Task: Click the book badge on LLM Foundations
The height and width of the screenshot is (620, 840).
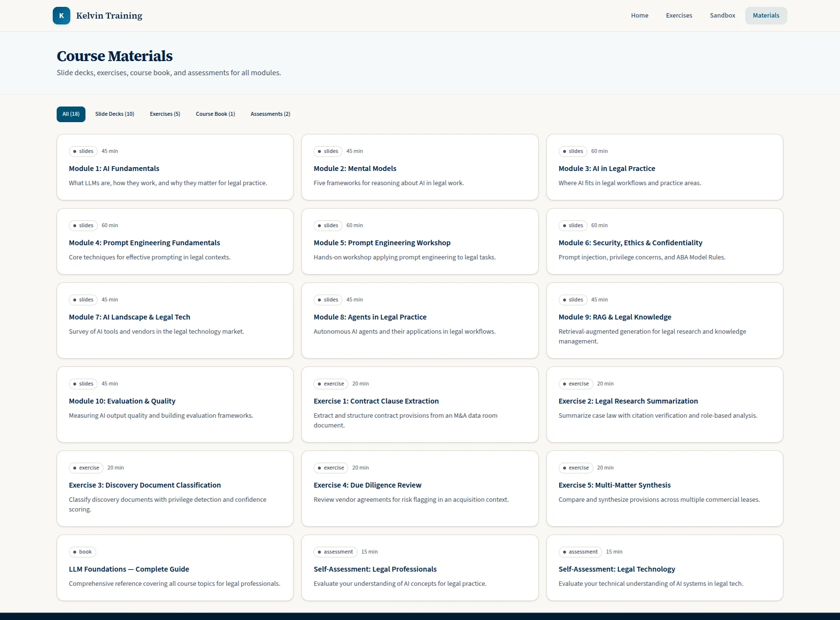Action: 82,552
